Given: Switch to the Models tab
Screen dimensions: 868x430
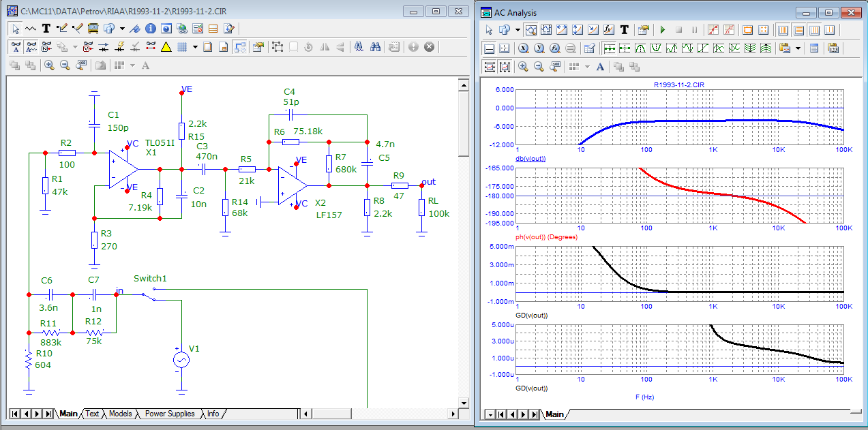Looking at the screenshot, I should [x=121, y=414].
